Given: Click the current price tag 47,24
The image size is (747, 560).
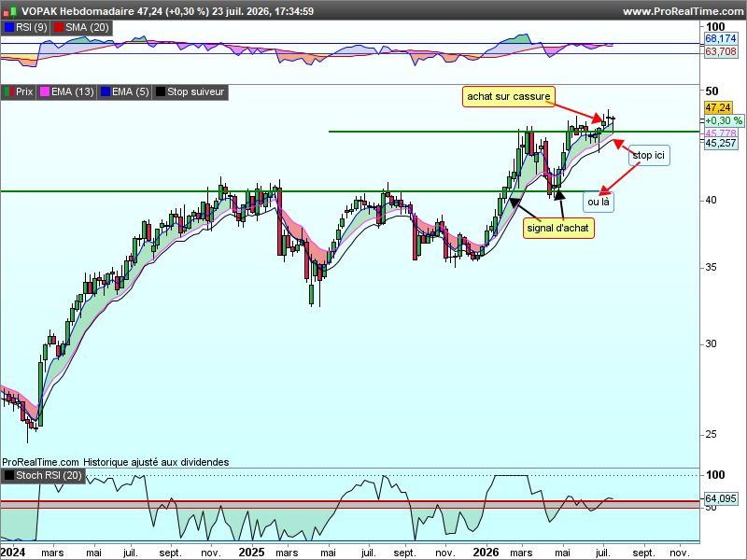Looking at the screenshot, I should coord(718,107).
